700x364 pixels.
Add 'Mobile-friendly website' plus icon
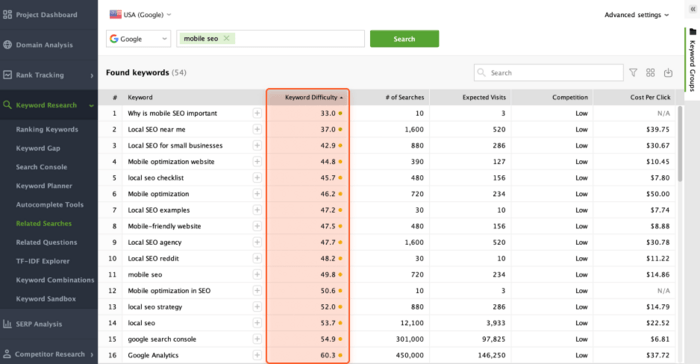257,226
